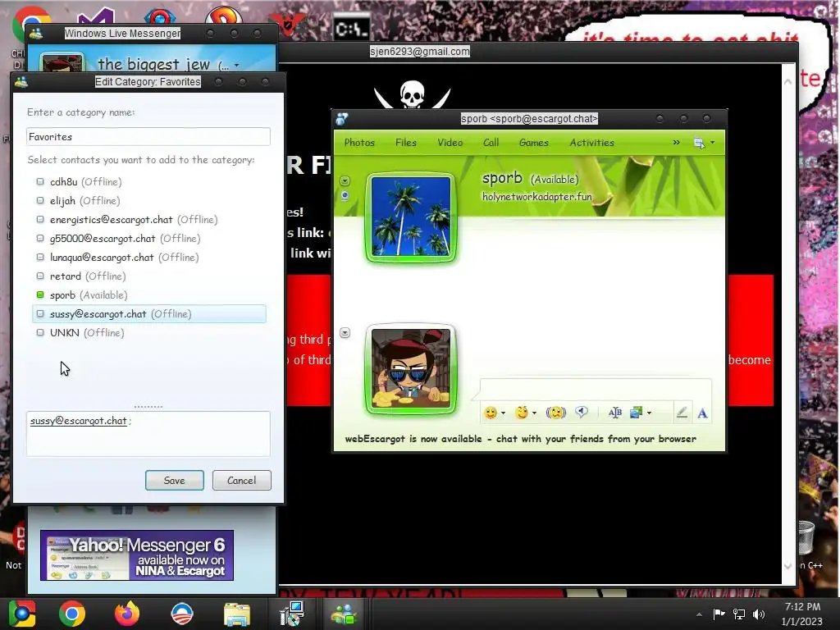Click the butterfly icon in sporb chat title bar
The width and height of the screenshot is (840, 630).
[342, 118]
